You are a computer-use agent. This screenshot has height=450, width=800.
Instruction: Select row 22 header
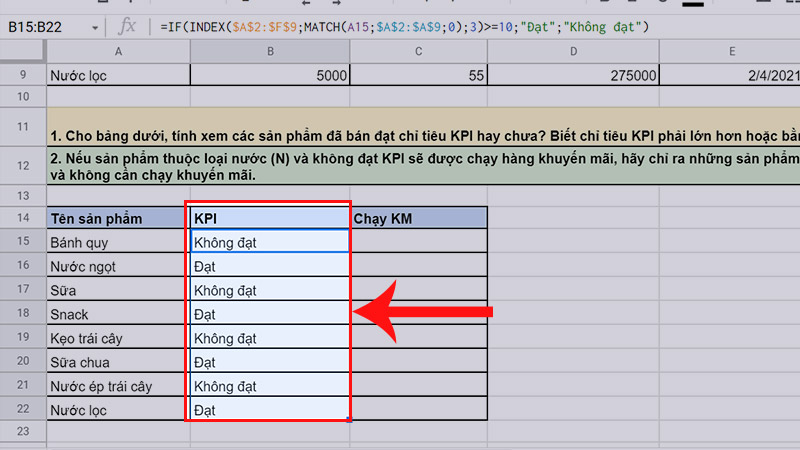(22, 410)
